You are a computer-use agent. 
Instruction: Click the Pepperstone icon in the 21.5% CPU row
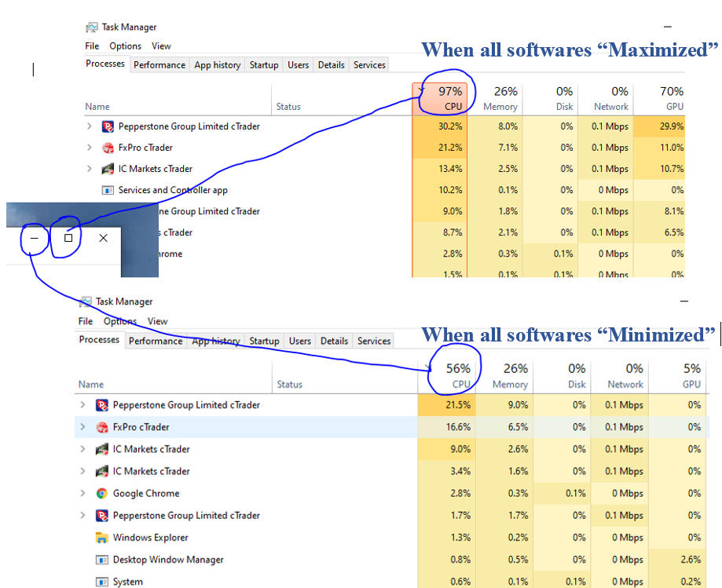(x=102, y=405)
